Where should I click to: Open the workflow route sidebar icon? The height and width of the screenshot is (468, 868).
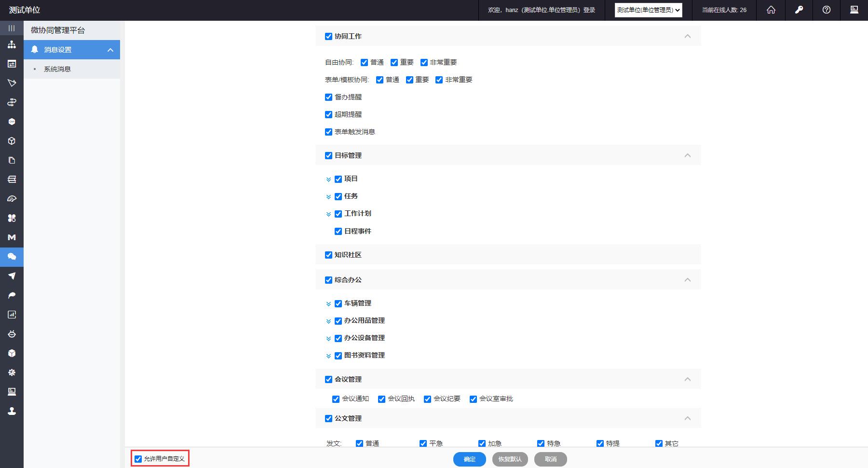pos(12,102)
